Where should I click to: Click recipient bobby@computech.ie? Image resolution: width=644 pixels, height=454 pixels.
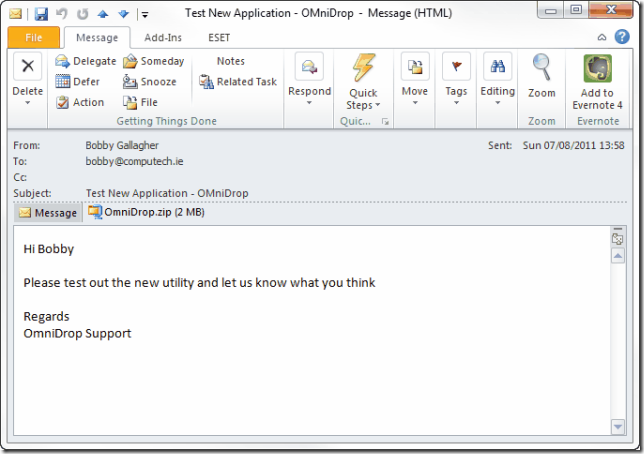point(134,161)
